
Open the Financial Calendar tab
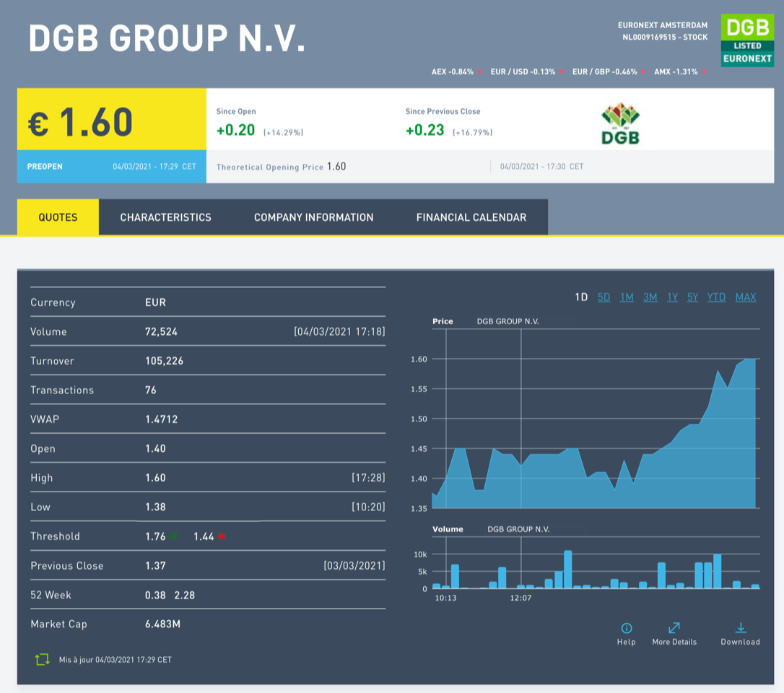click(x=471, y=217)
